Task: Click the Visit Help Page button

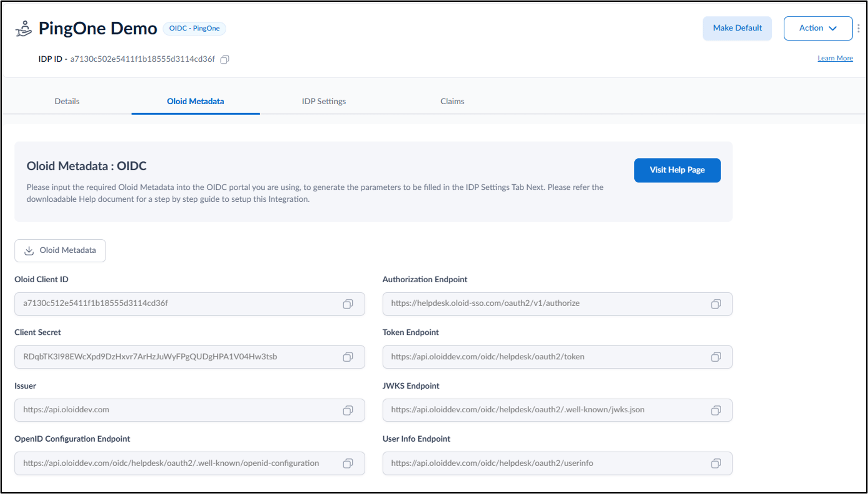Action: 677,170
